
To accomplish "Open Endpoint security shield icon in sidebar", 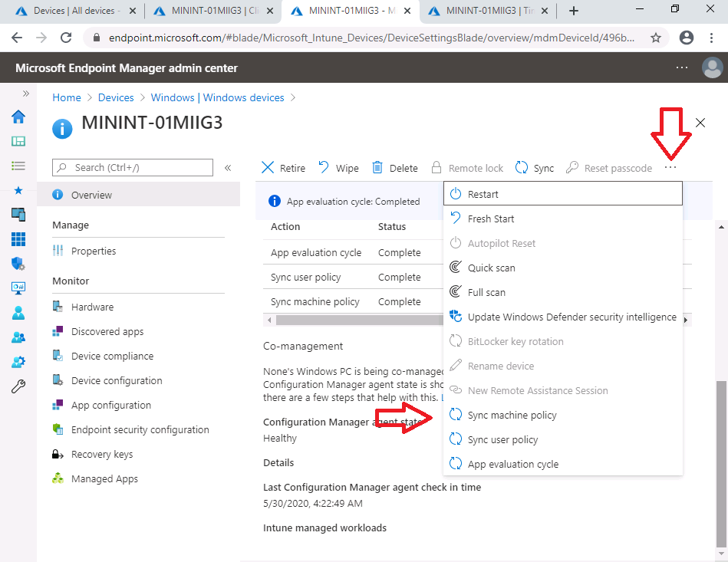I will [x=18, y=264].
